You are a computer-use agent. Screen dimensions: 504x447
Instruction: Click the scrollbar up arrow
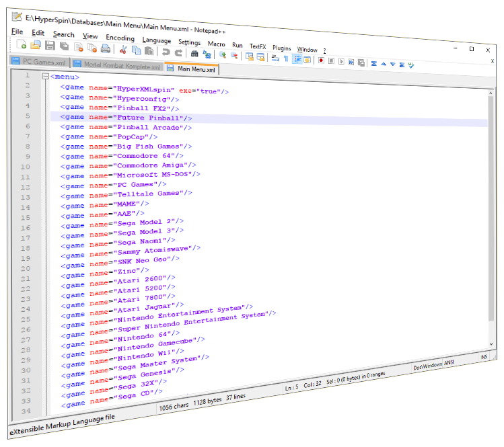tap(491, 93)
